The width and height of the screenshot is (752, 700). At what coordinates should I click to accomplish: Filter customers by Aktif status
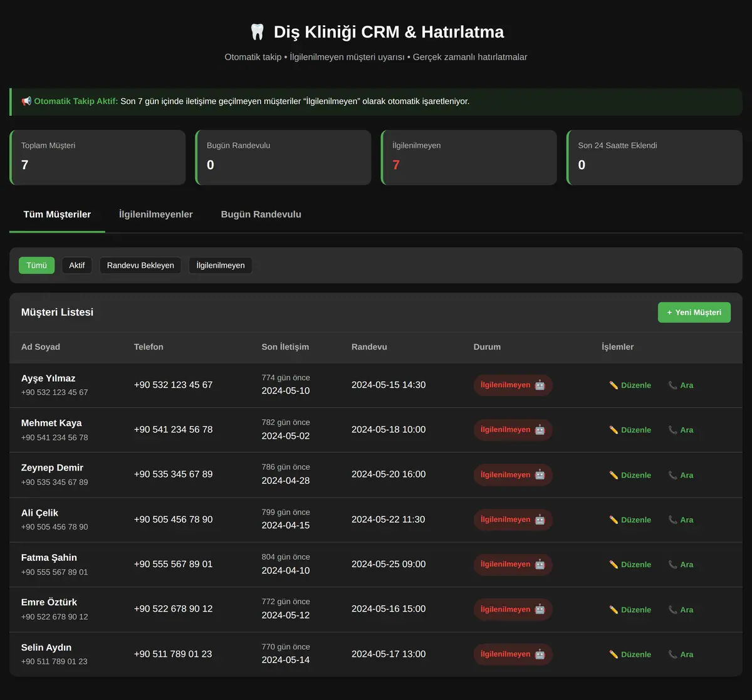point(77,265)
